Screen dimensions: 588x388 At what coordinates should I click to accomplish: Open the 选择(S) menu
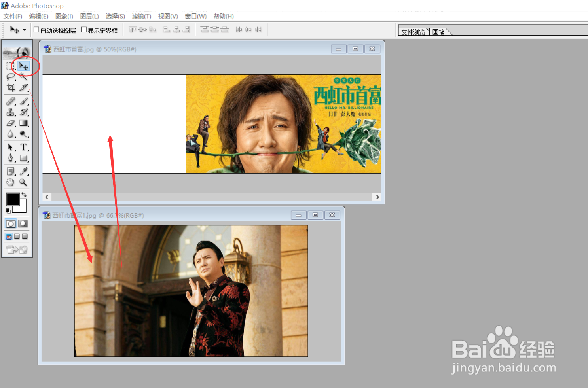click(115, 16)
